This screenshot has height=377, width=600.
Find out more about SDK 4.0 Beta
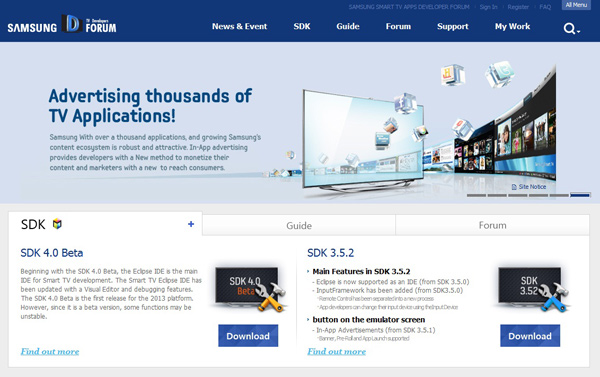click(50, 351)
